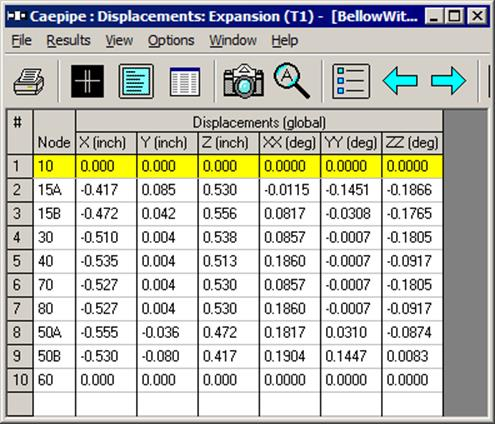Open the Window menu

coord(233,41)
